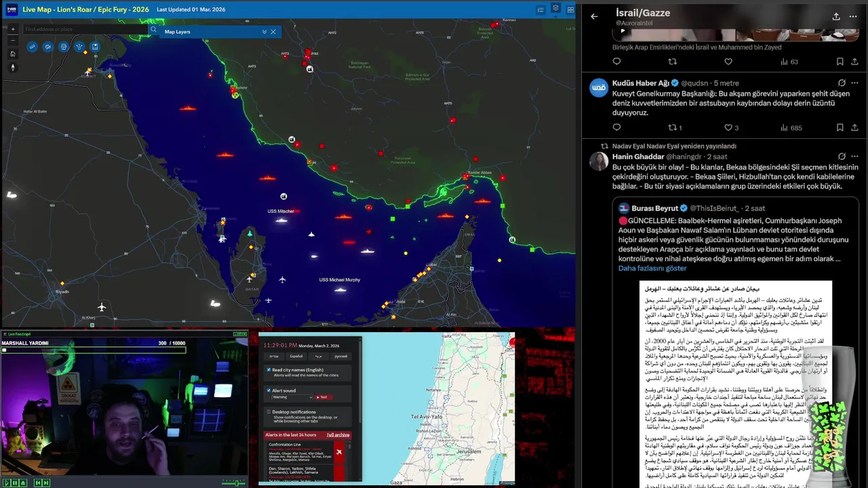Skip to next in Live Feed player
This screenshot has width=868, height=488.
46,483
